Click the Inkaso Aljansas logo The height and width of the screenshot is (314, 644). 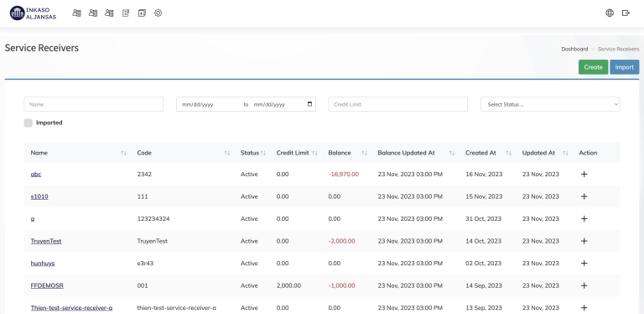click(x=33, y=13)
